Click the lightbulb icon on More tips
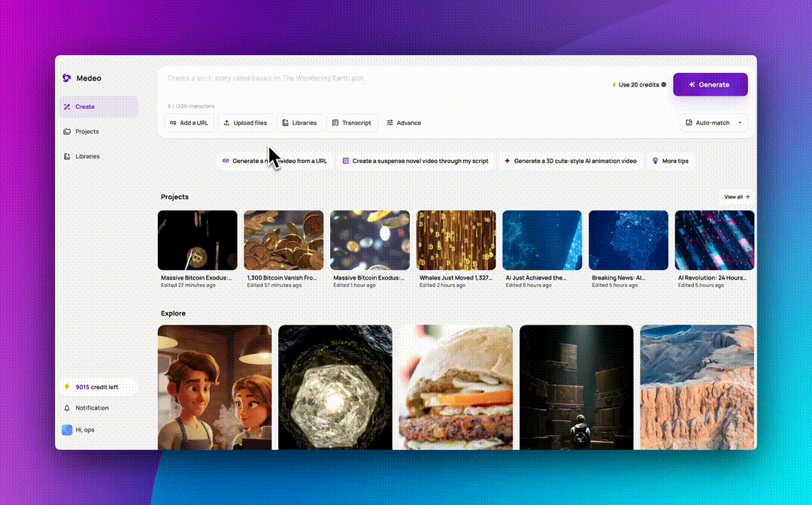The height and width of the screenshot is (505, 812). (655, 161)
